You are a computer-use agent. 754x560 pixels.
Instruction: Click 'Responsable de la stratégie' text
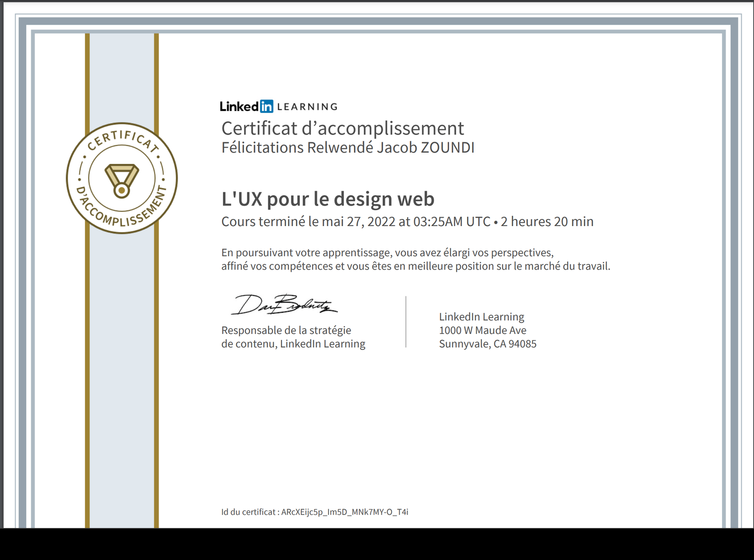[286, 330]
